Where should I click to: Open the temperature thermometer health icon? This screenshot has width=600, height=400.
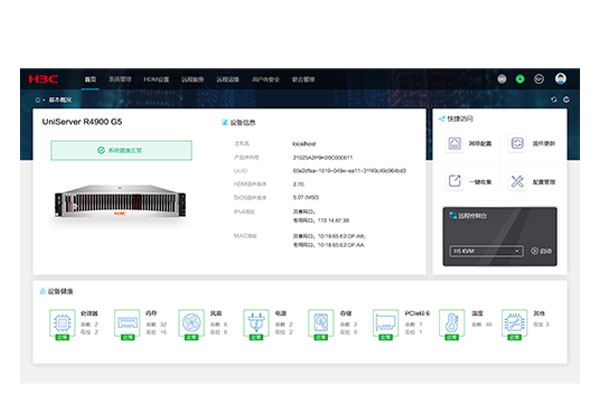(452, 324)
